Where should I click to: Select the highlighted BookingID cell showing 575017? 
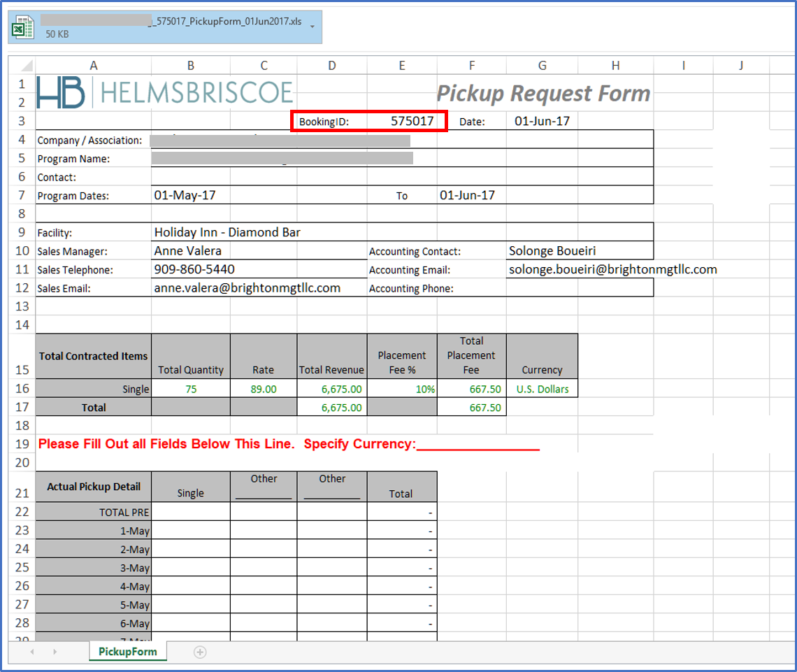click(x=401, y=120)
